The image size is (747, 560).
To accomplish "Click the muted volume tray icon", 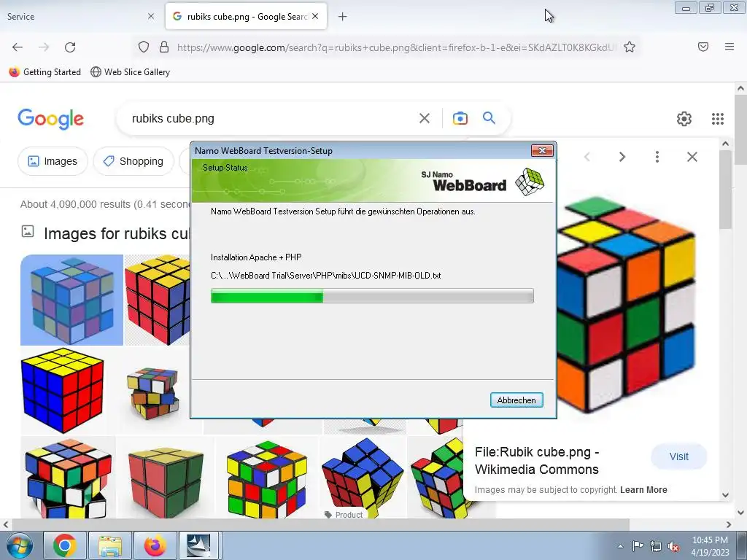I will [673, 546].
